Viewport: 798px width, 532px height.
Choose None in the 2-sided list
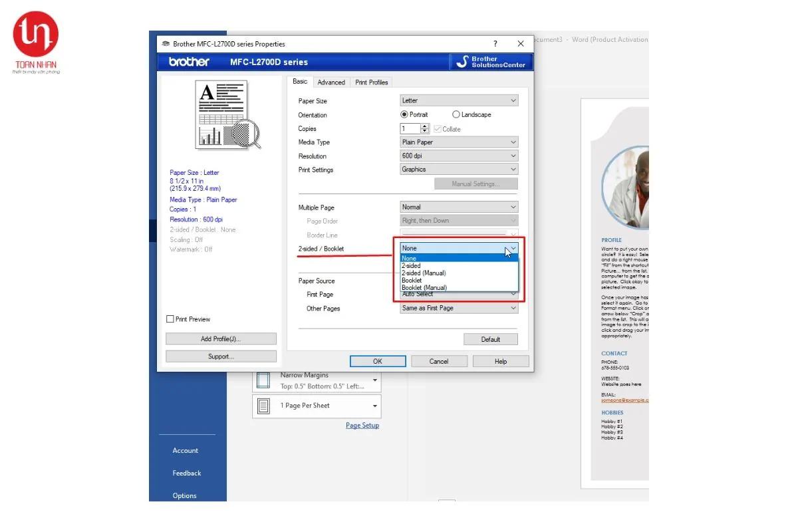[x=459, y=258]
